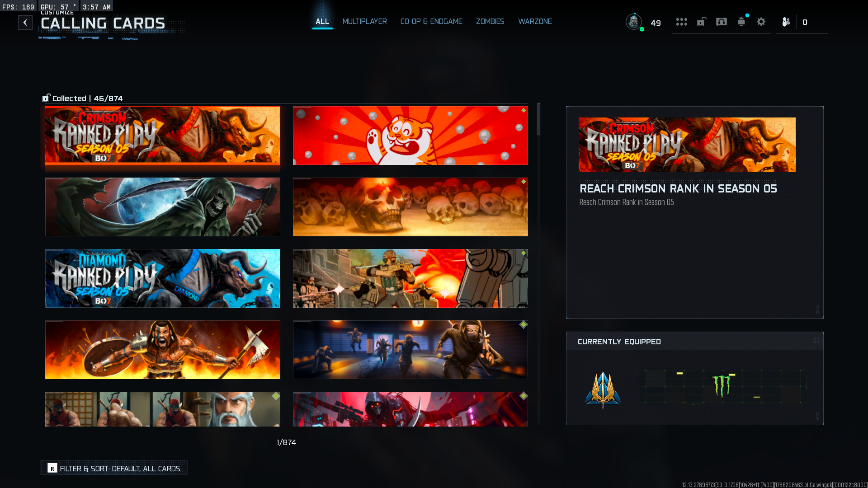Click the party count '0'
868x488 pixels.
point(805,22)
